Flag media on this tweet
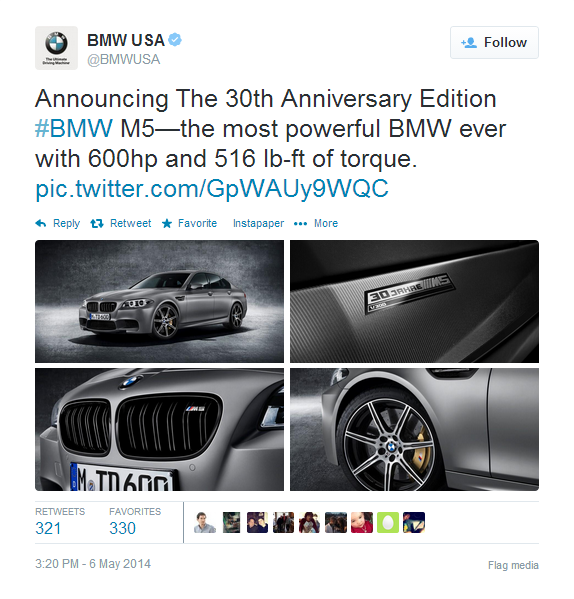The height and width of the screenshot is (599, 574). tap(513, 565)
